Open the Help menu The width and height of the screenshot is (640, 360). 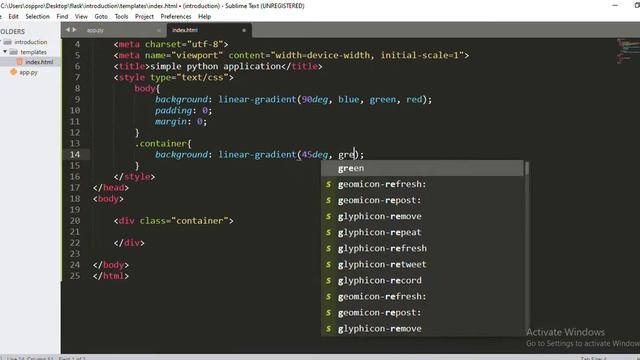pos(204,17)
